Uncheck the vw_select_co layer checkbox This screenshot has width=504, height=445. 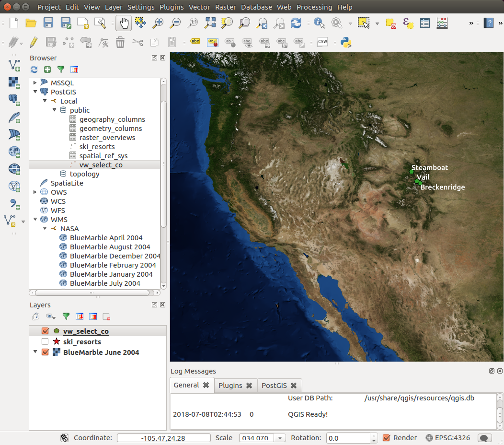point(46,331)
